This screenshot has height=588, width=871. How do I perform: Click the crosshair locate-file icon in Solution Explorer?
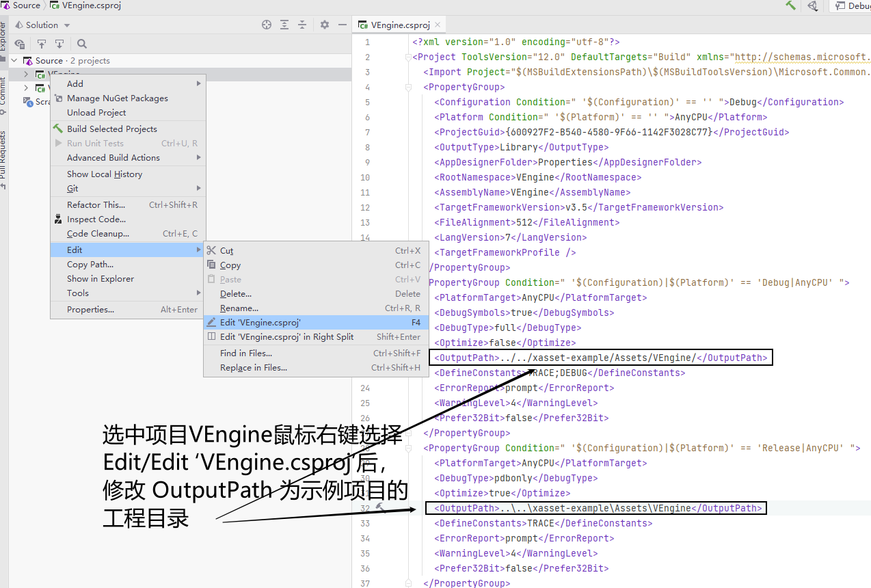click(x=267, y=24)
